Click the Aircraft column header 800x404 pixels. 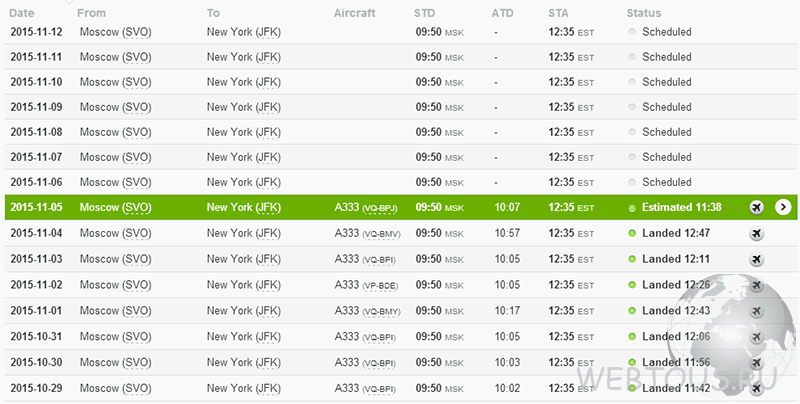coord(355,13)
